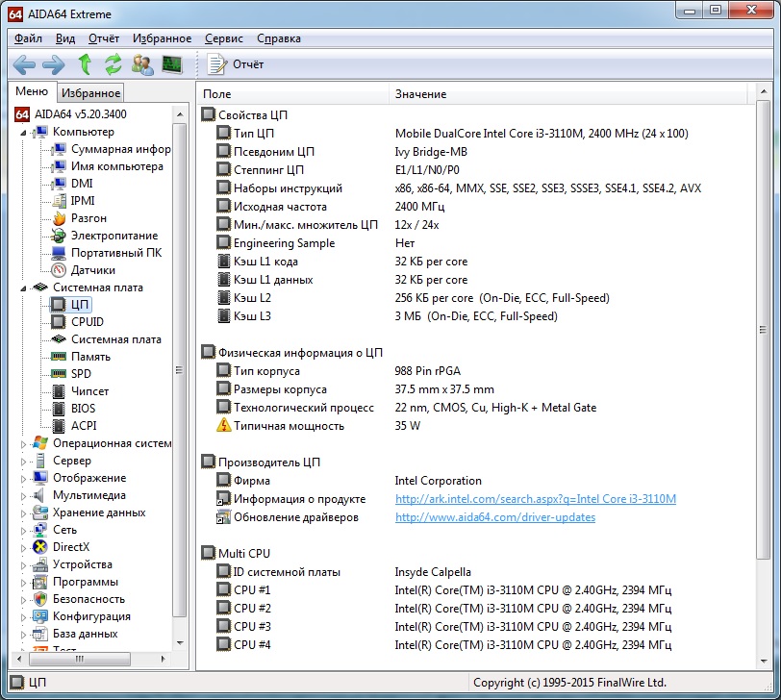Expand the Сервер branch
781x700 pixels.
click(23, 462)
